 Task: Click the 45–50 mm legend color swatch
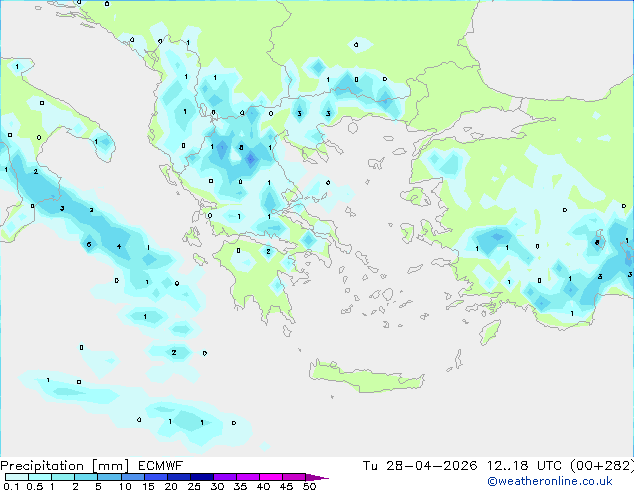click(x=294, y=477)
